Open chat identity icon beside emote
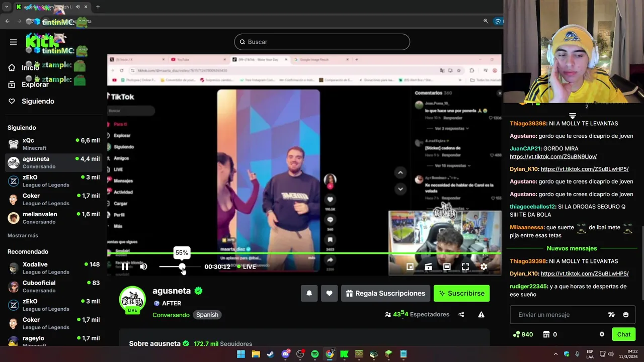Viewport: 644px width, 362px height. (611, 315)
